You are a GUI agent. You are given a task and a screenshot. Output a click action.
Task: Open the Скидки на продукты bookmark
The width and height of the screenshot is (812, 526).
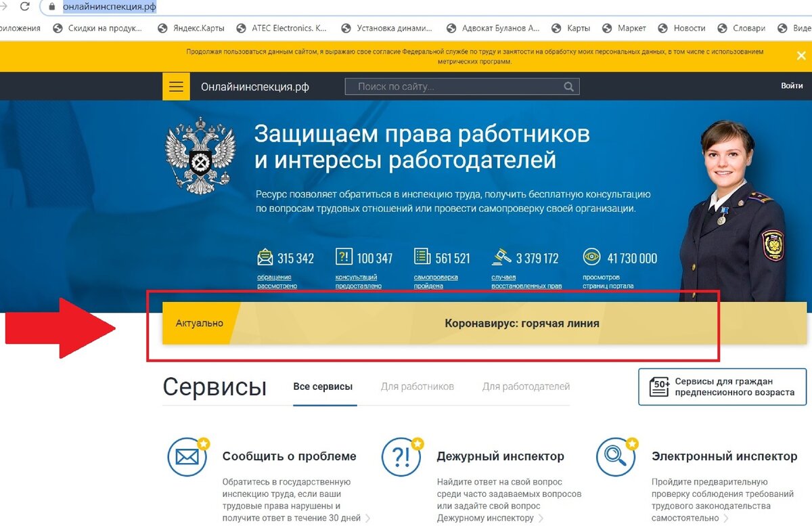coord(98,28)
